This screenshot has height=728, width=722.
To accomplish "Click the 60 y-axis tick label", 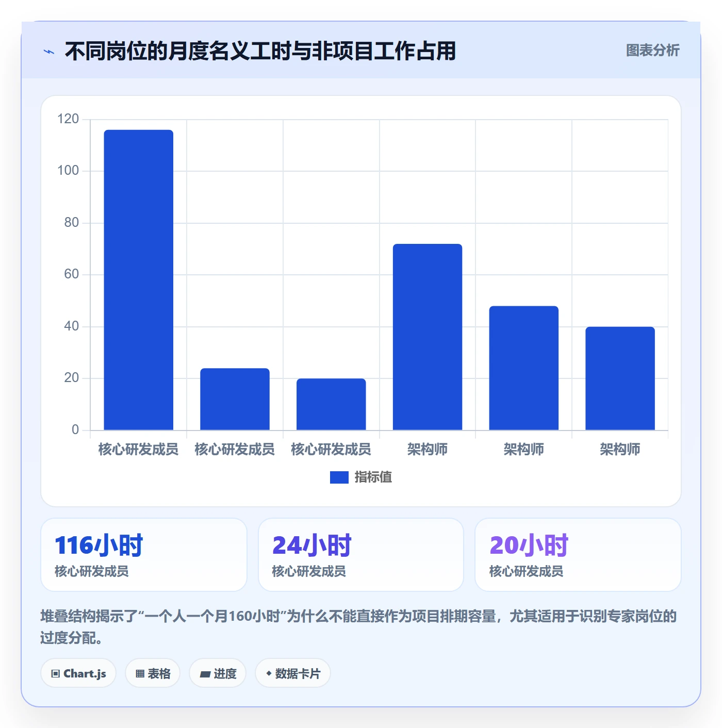I will coord(72,274).
